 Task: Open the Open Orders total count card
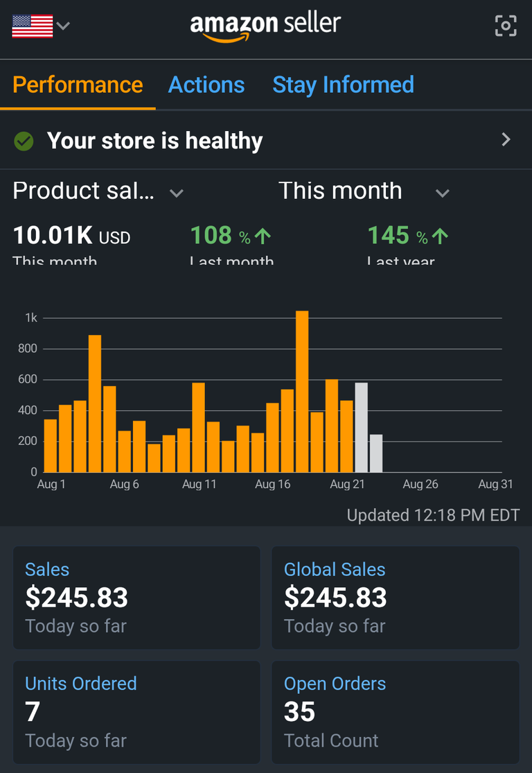(396, 712)
